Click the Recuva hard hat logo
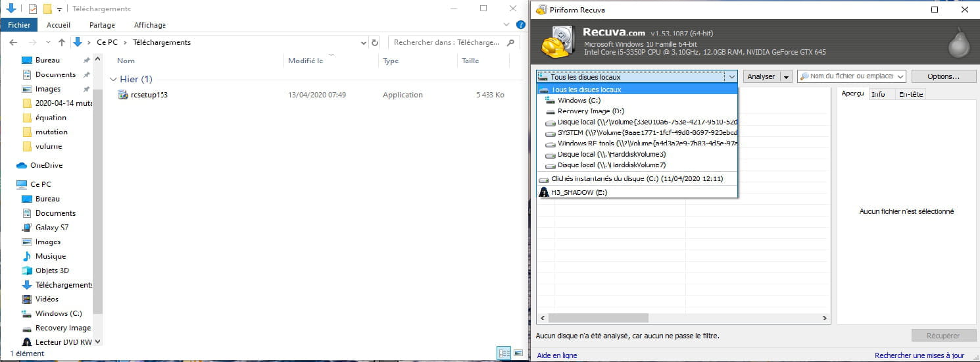Viewport: 980px width, 362px height. pyautogui.click(x=560, y=41)
